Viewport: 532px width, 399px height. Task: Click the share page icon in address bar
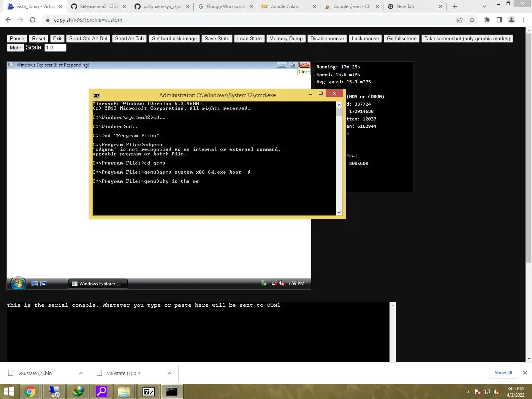click(x=460, y=20)
